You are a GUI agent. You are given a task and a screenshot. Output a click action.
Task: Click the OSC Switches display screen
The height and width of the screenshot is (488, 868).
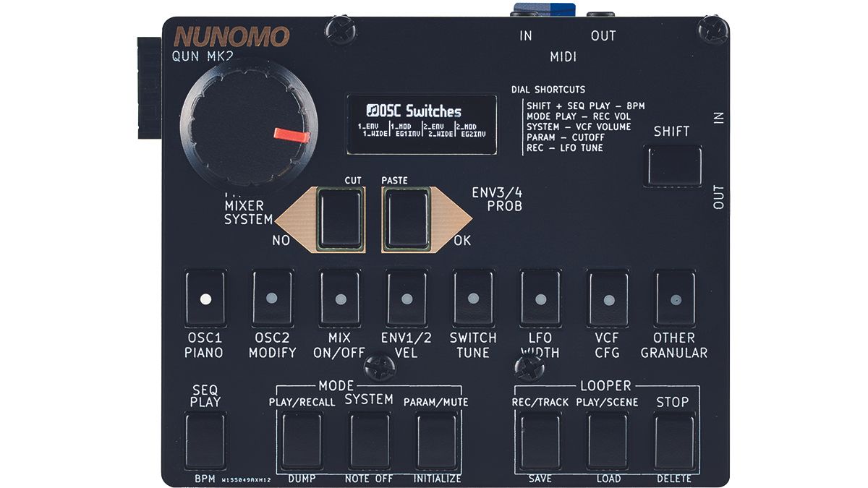tap(421, 123)
